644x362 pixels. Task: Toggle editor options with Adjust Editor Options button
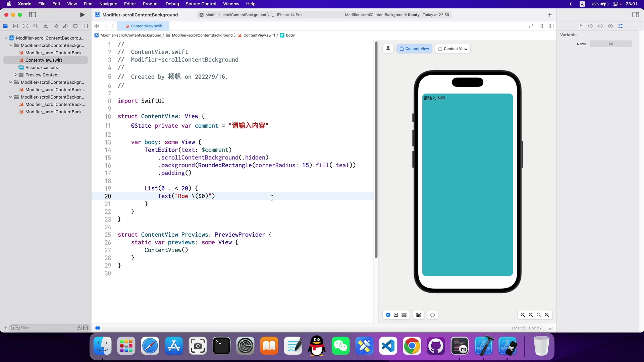pyautogui.click(x=540, y=26)
